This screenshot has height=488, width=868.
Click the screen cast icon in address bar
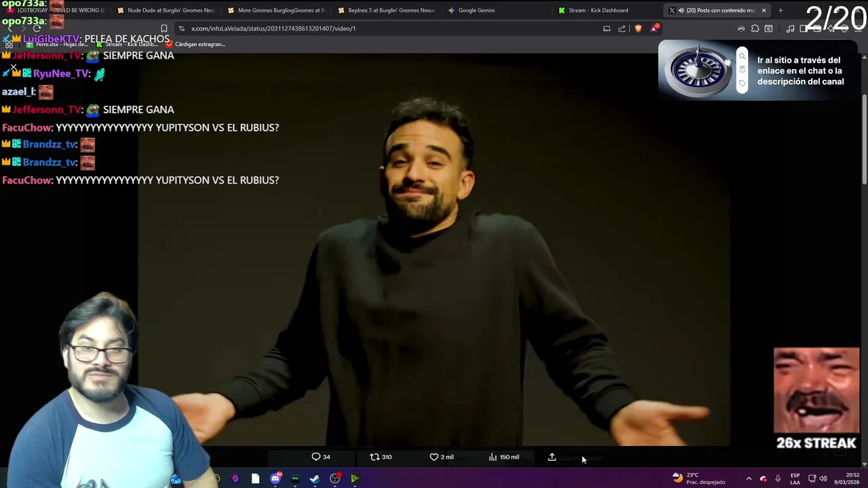(x=607, y=28)
